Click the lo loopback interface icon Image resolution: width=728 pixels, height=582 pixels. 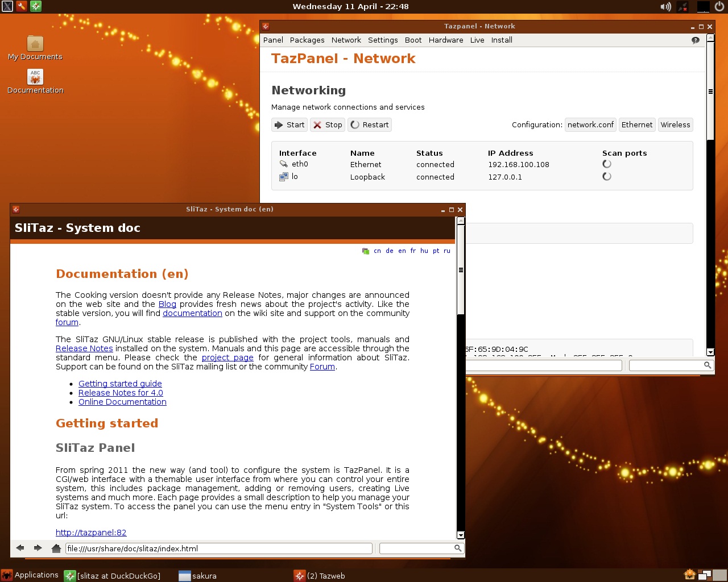283,177
